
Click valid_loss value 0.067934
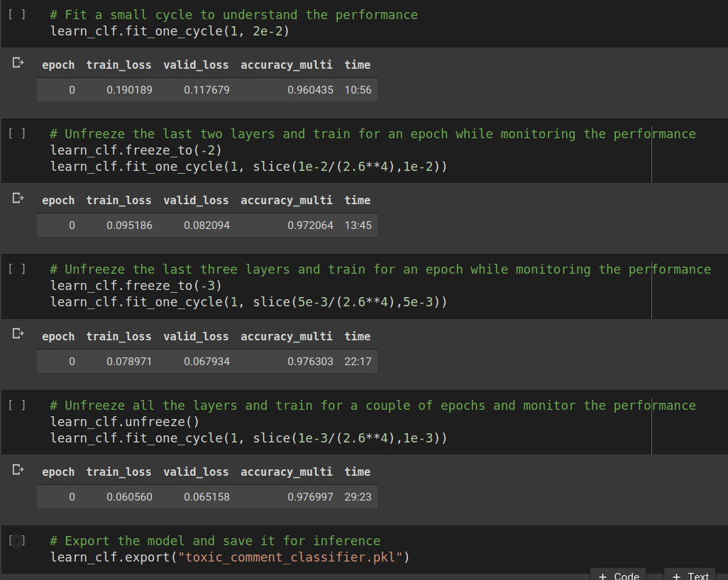[x=206, y=362]
